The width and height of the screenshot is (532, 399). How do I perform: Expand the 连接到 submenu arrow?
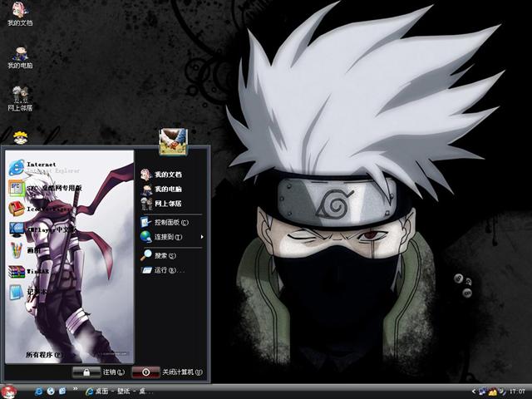click(202, 237)
